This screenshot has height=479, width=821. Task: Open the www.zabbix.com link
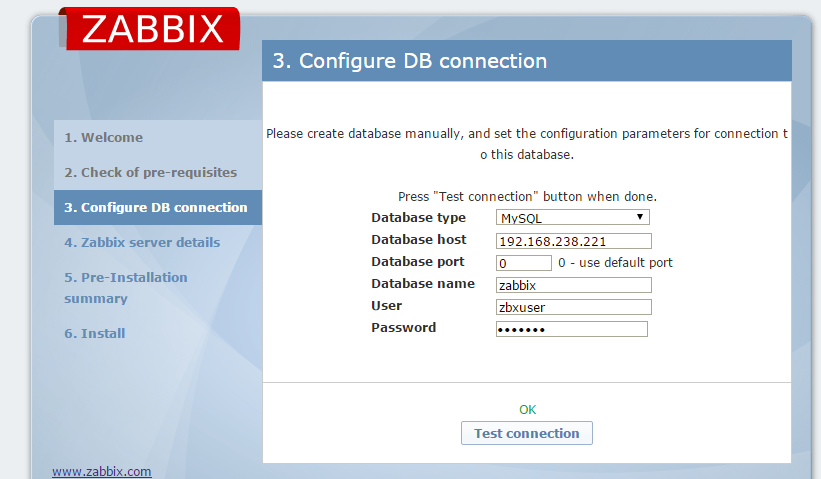(x=102, y=471)
